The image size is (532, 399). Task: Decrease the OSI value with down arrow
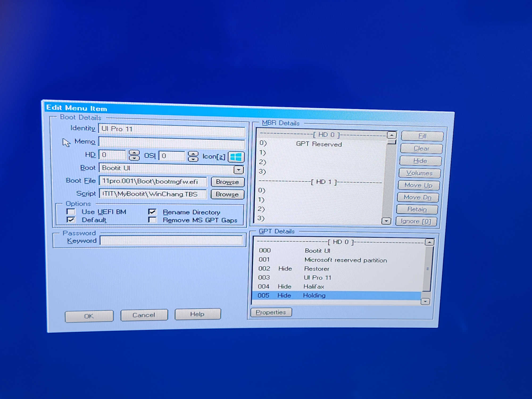pyautogui.click(x=193, y=159)
